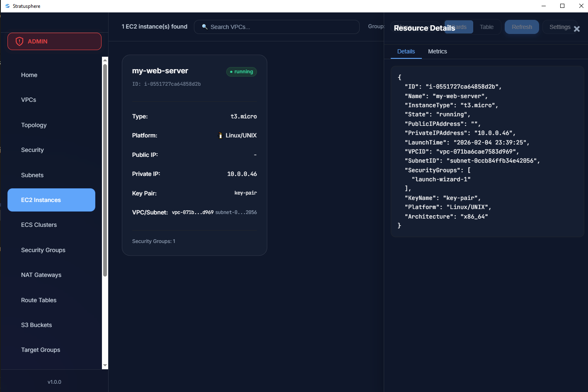Switch to Table view
The height and width of the screenshot is (392, 588).
(486, 27)
